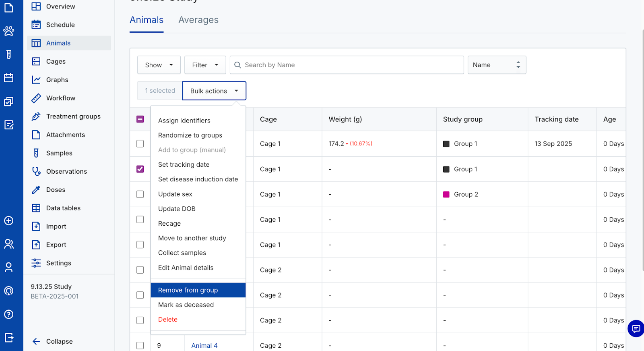This screenshot has width=644, height=351.
Task: Open Observations stethoscope icon
Action: click(36, 171)
